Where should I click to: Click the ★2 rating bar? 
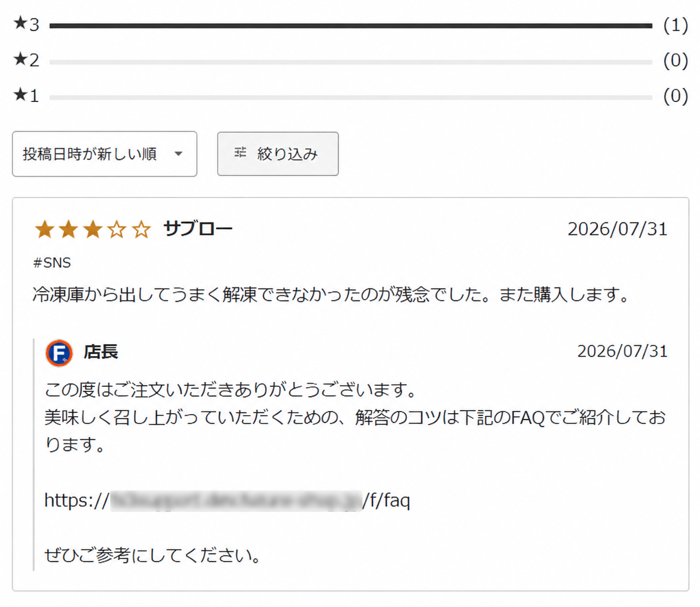351,62
